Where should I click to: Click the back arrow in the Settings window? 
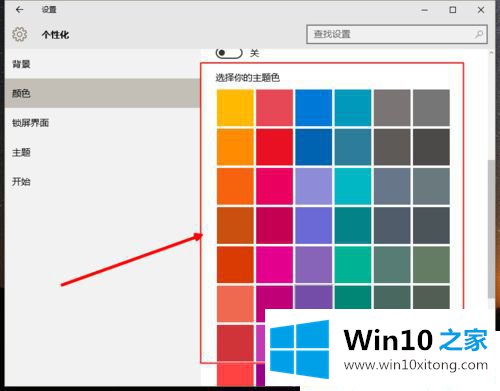pyautogui.click(x=20, y=10)
